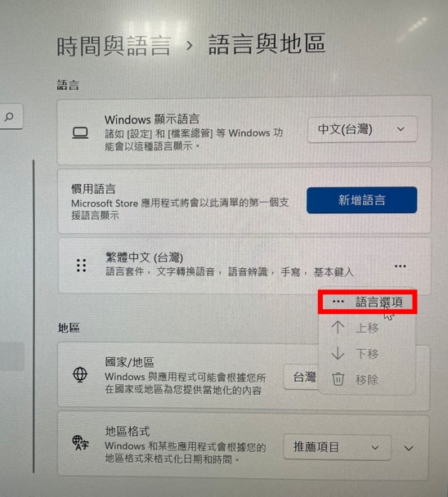Open the 台灣 country/region dropdown
Viewport: 448px width, 497px height.
[x=301, y=377]
